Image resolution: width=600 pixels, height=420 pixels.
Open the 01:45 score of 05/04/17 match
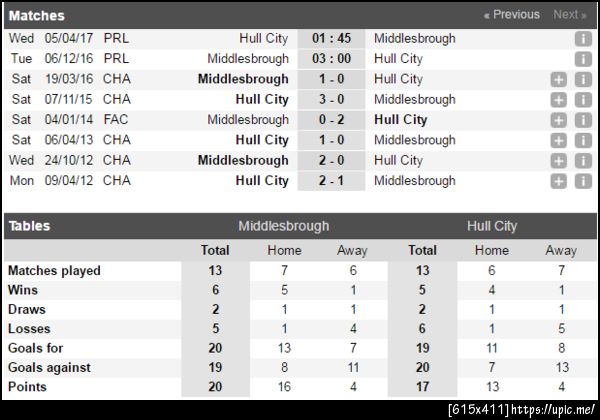tap(331, 38)
